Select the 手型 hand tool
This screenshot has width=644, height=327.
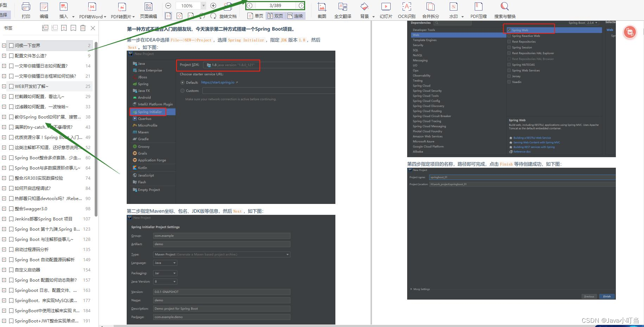[x=4, y=5]
